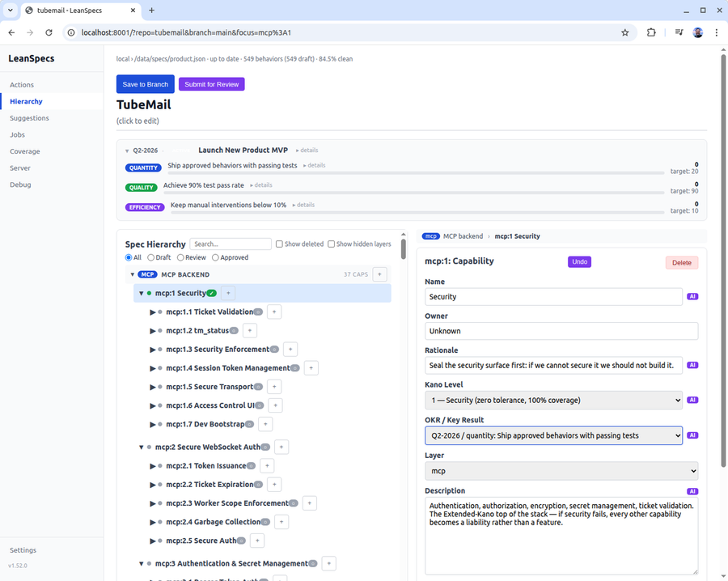Select the Draft filter radio button

point(151,258)
